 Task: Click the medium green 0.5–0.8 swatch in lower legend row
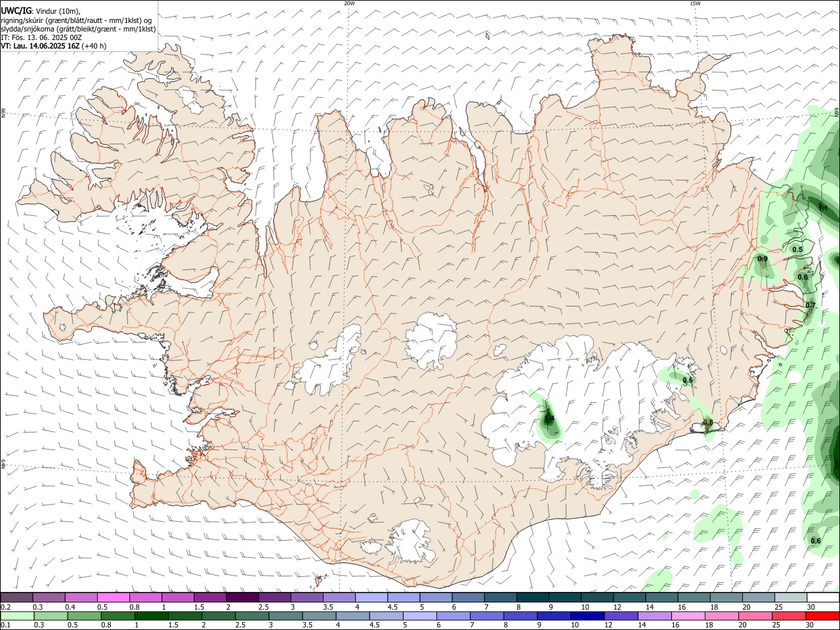pyautogui.click(x=85, y=616)
